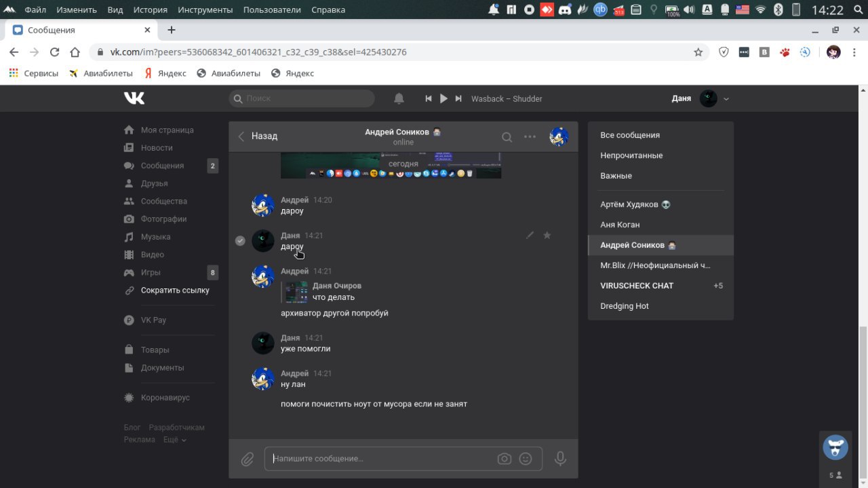Screen dimensions: 868x488
Task: Attach a photo with the camera icon
Action: click(x=505, y=459)
